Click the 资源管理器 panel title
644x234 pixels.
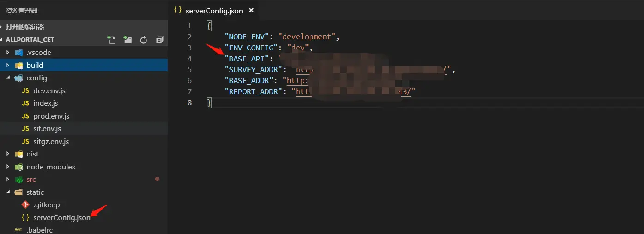(22, 11)
